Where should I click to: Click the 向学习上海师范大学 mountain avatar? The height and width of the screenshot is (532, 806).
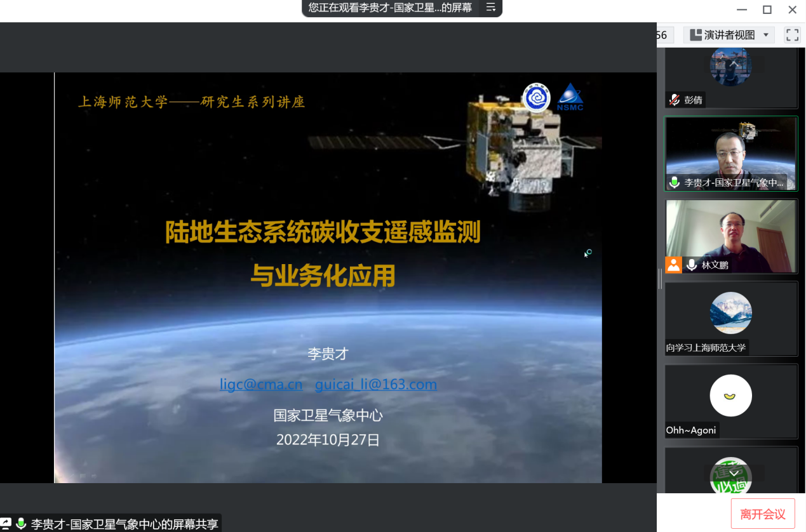click(x=730, y=313)
